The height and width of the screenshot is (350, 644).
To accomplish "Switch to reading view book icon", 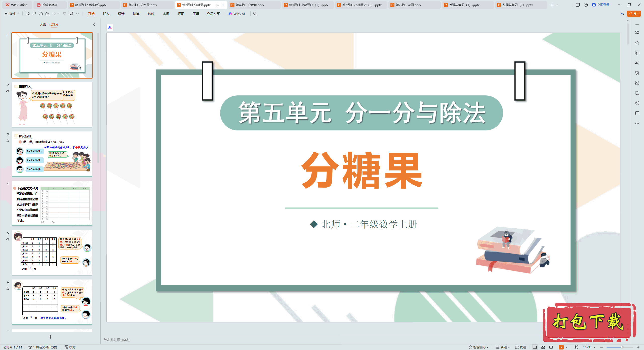I will (x=551, y=347).
